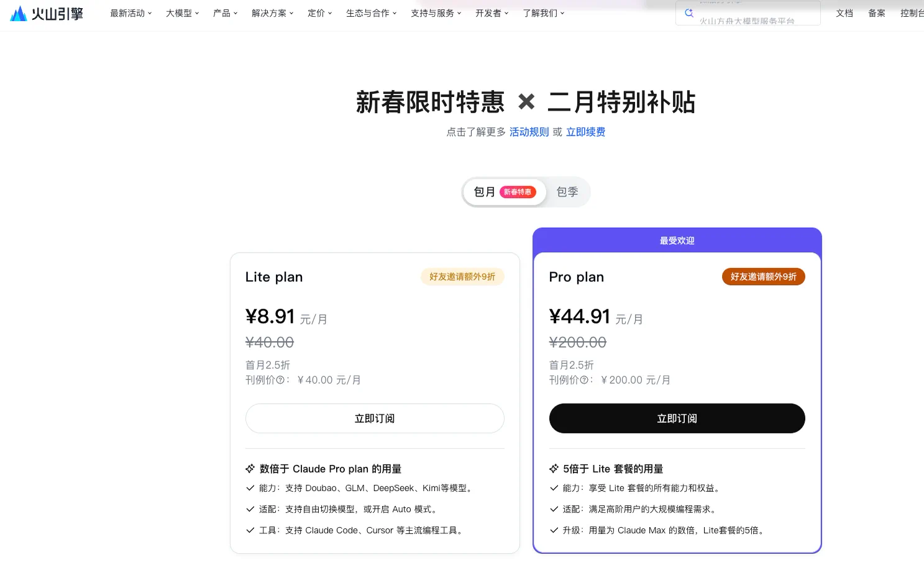Image resolution: width=924 pixels, height=570 pixels.
Task: Subscribe to Pro plan via 立即订阅
Action: 677,418
